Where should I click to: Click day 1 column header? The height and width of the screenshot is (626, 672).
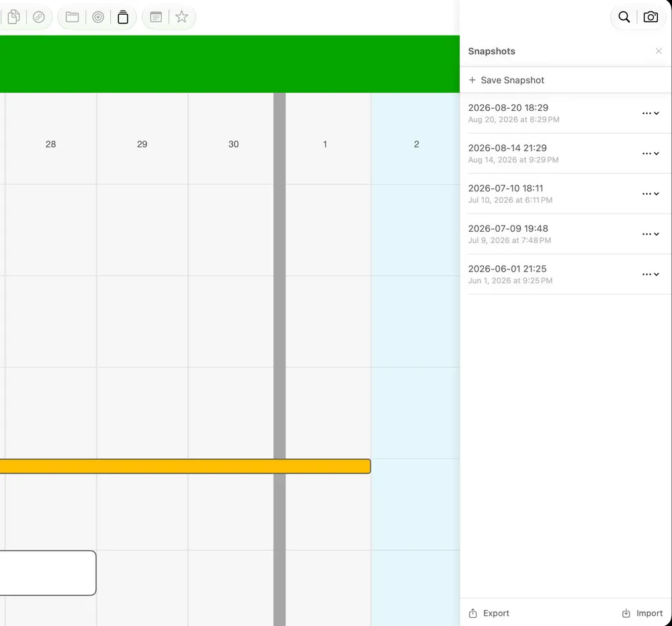click(x=325, y=144)
